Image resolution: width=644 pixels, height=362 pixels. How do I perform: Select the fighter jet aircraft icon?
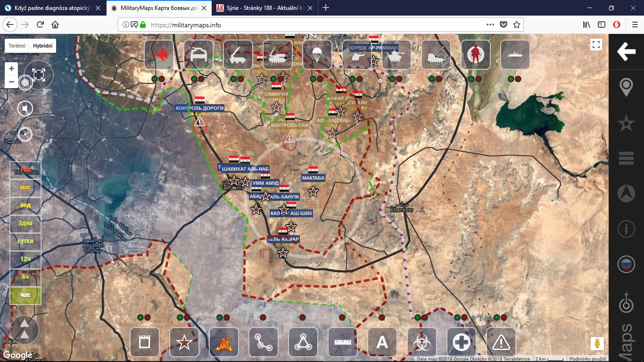click(158, 55)
